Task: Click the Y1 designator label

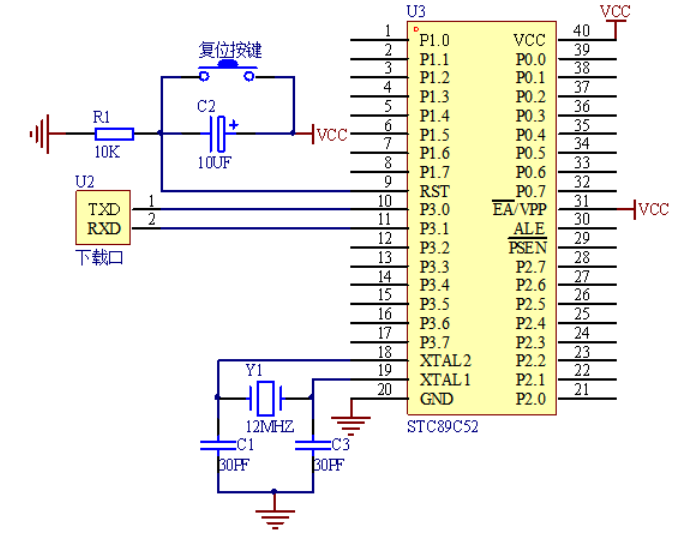Action: point(254,370)
